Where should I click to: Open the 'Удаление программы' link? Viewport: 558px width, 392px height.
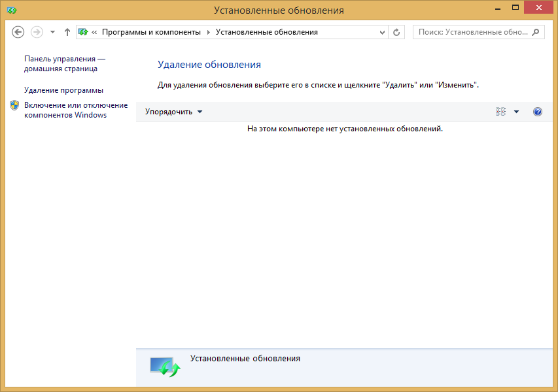click(63, 90)
